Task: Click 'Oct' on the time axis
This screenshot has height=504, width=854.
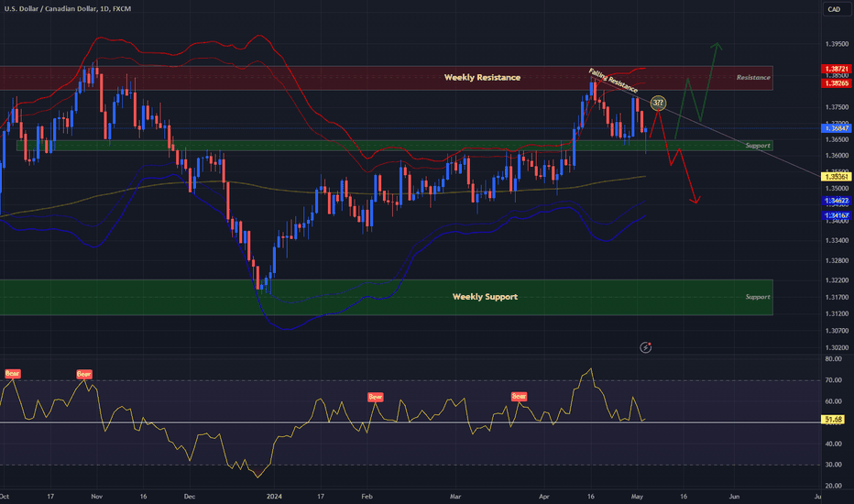Action: point(5,497)
